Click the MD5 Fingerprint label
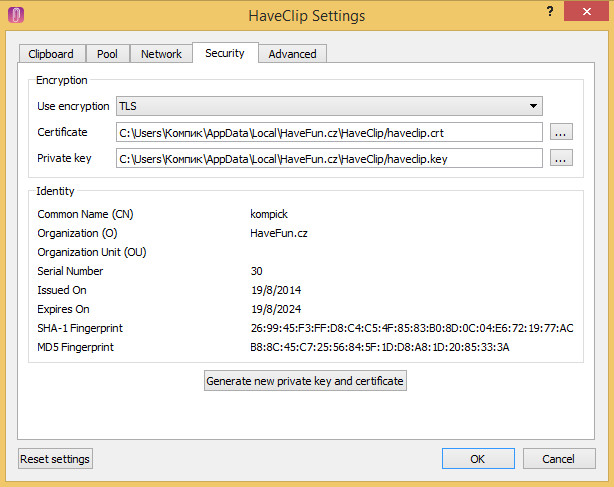Image resolution: width=614 pixels, height=487 pixels. tap(76, 347)
